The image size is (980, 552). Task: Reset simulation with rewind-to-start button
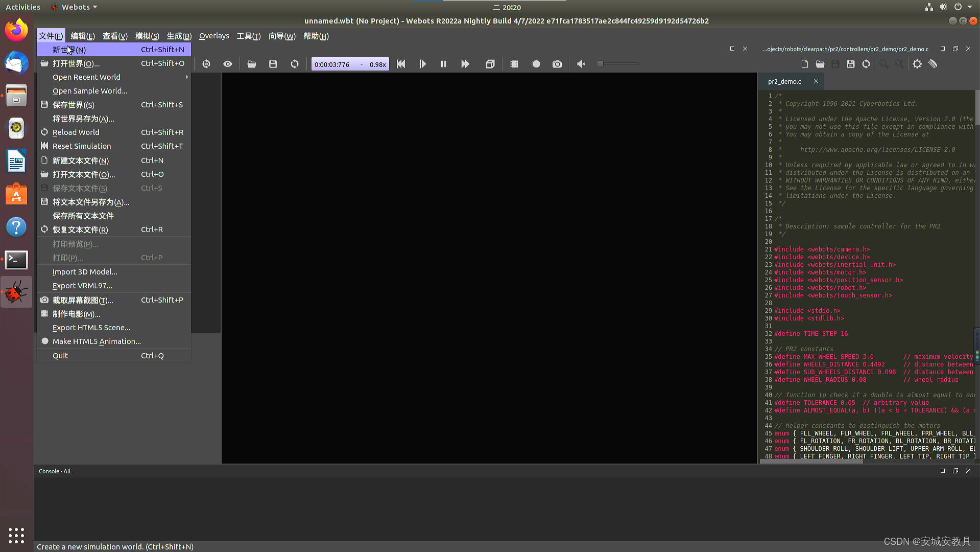(x=401, y=64)
